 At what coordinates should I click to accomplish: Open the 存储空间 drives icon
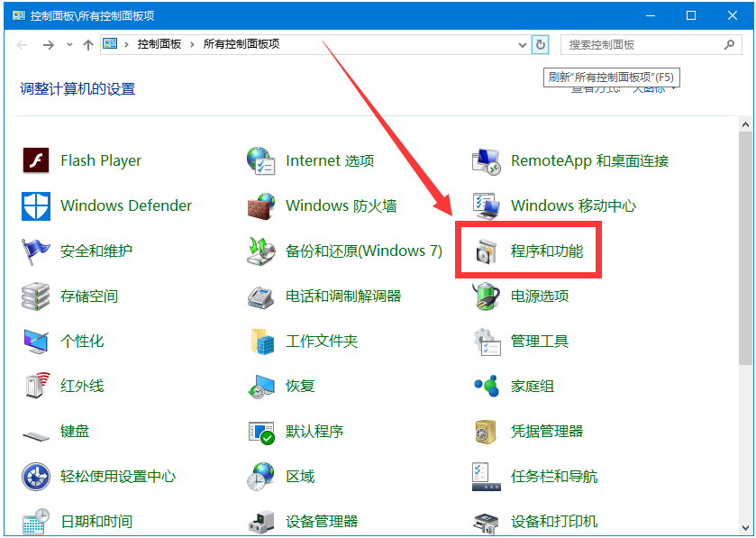[x=36, y=296]
